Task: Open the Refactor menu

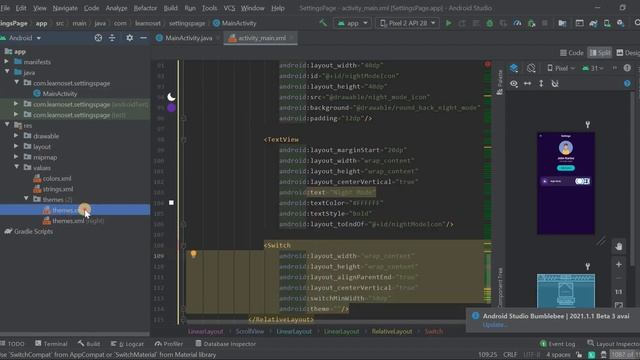Action: 145,8
